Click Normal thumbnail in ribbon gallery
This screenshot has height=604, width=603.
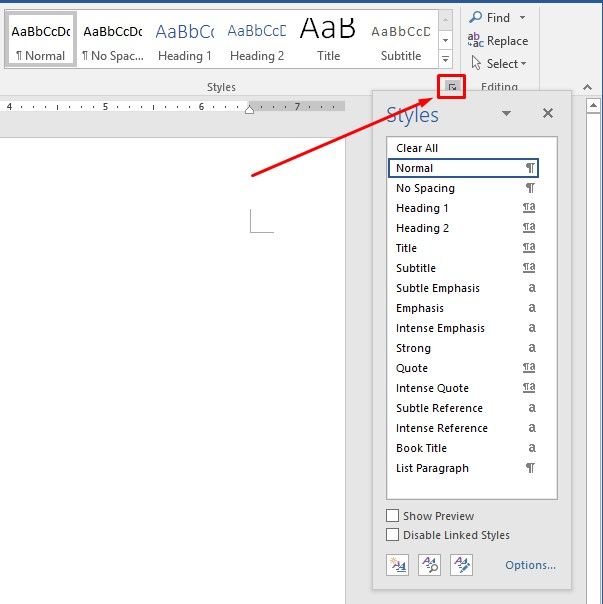40,39
